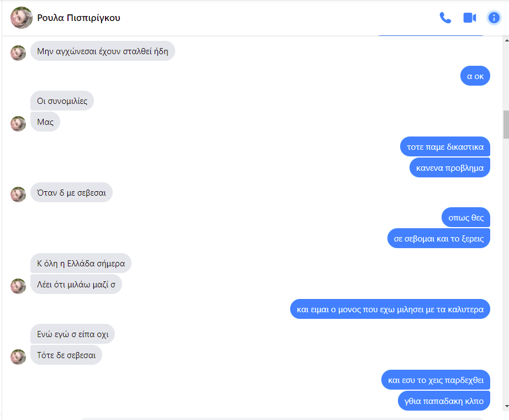Click the "σε σεβομαι και το ξερεις" bubble
The width and height of the screenshot is (509, 420).
pos(439,239)
